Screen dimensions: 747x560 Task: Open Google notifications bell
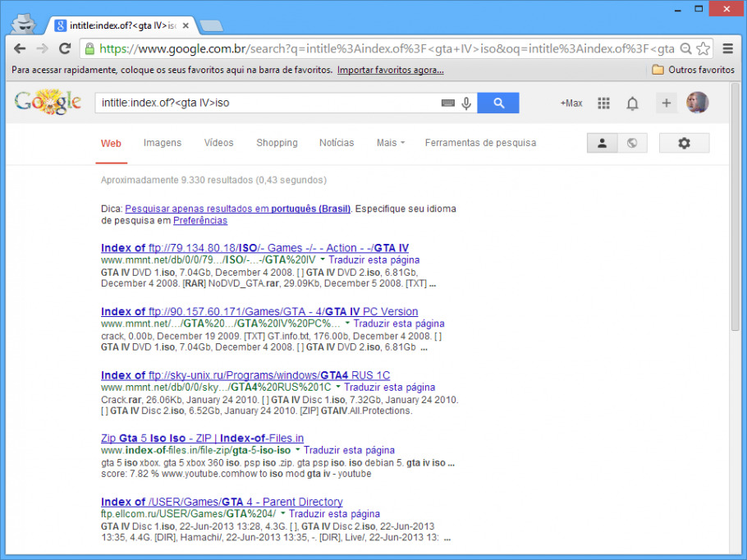coord(632,103)
